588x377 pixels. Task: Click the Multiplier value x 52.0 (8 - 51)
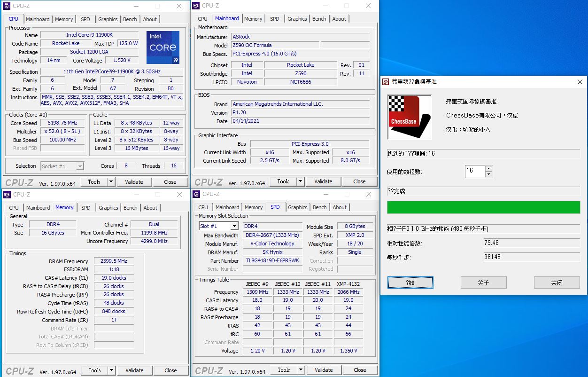(x=63, y=132)
